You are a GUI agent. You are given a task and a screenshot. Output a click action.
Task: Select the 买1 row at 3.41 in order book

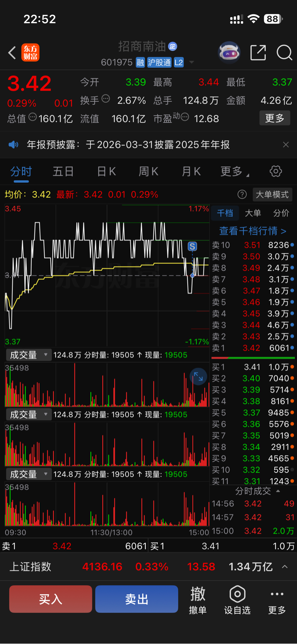click(x=253, y=367)
